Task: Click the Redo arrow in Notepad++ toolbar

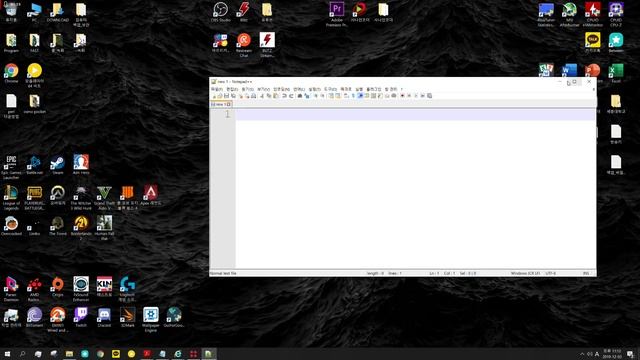Action: pyautogui.click(x=291, y=96)
